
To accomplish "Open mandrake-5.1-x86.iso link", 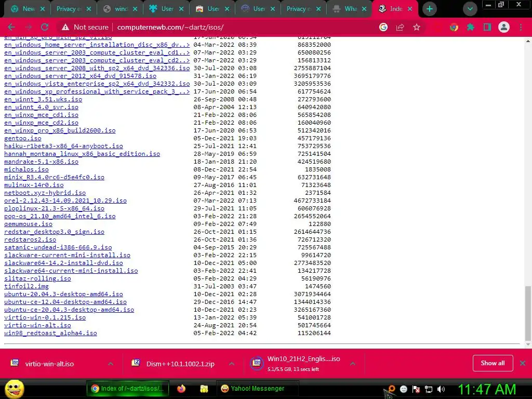I will tap(41, 162).
